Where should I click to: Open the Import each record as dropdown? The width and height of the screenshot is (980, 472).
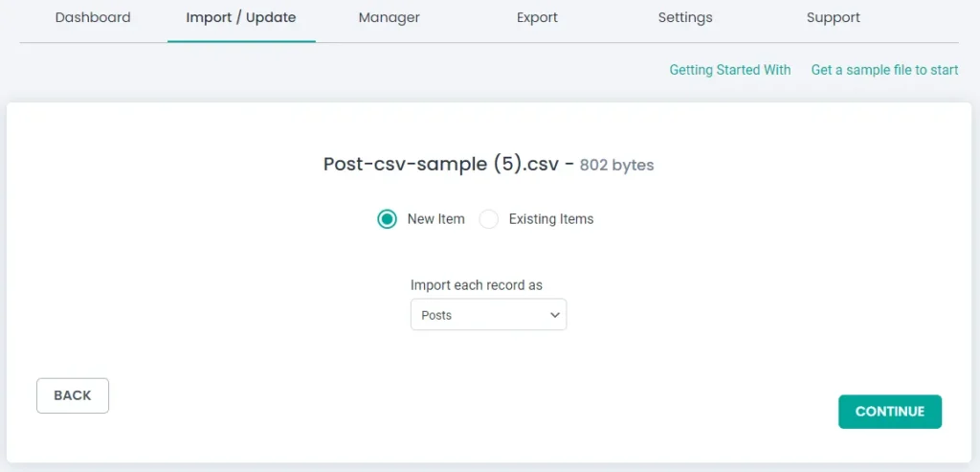tap(488, 315)
